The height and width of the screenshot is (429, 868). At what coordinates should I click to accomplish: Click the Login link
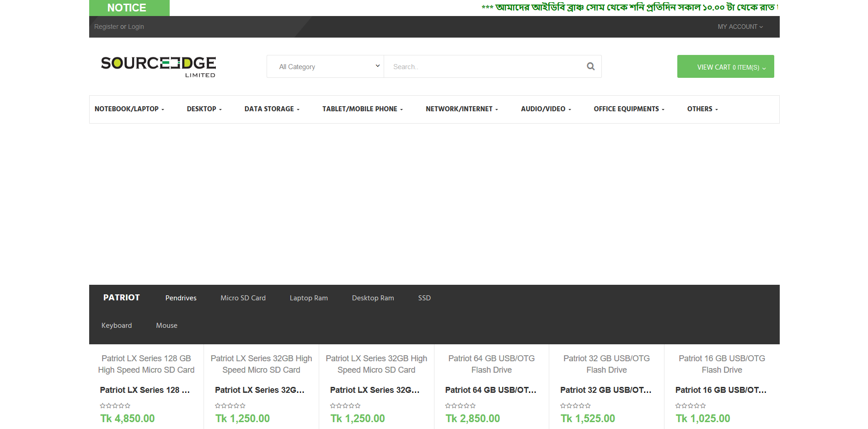pyautogui.click(x=136, y=27)
